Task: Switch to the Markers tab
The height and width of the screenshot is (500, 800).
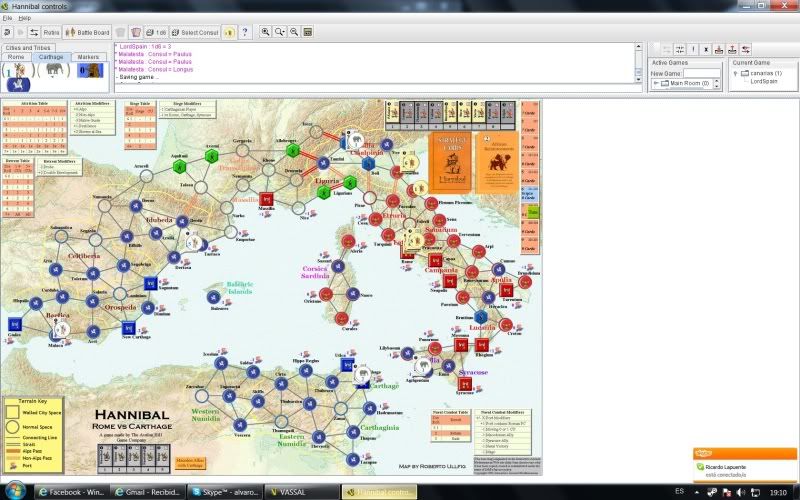Action: click(88, 57)
